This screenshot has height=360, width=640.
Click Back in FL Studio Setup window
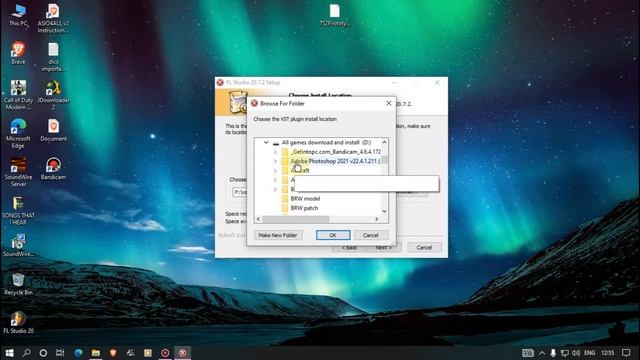point(349,248)
